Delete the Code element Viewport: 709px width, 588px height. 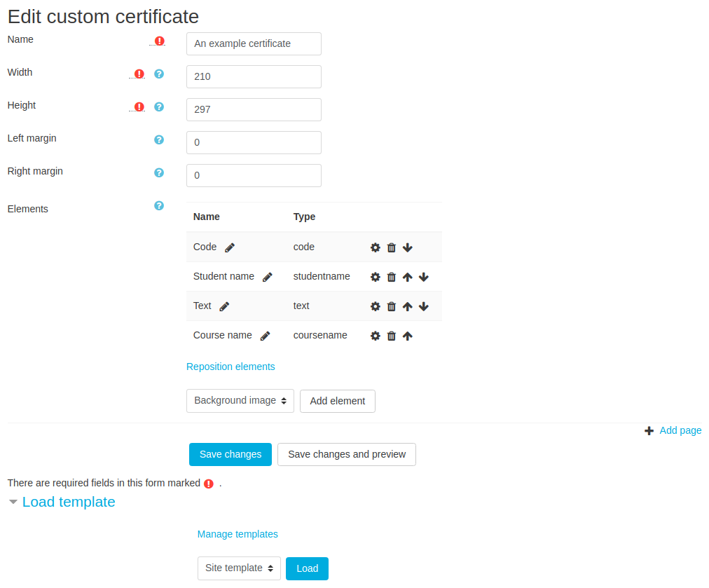pyautogui.click(x=391, y=247)
